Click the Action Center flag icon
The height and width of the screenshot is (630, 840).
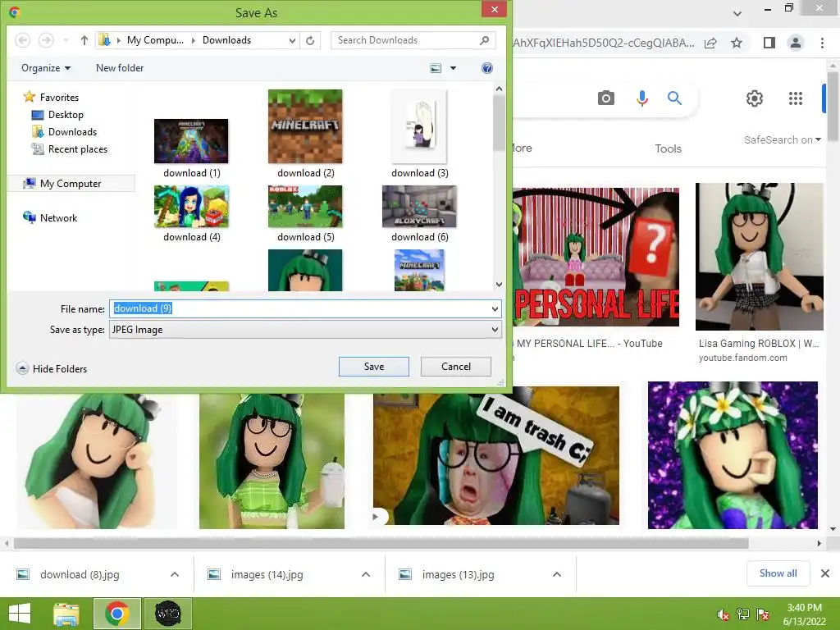pyautogui.click(x=763, y=614)
